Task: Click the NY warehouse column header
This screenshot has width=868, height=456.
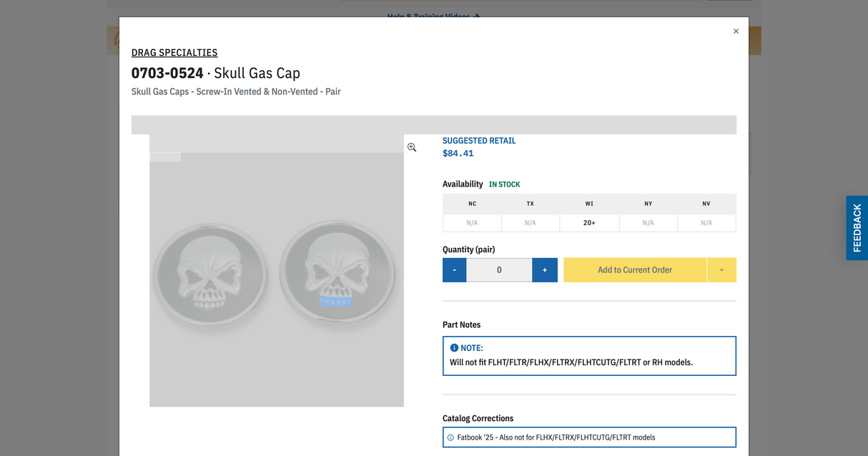Action: [x=648, y=204]
